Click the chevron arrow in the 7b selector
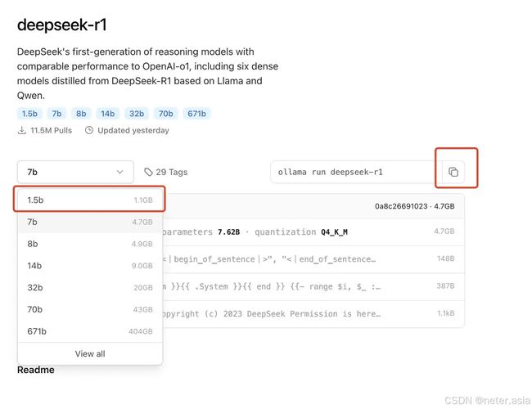The height and width of the screenshot is (409, 532). pyautogui.click(x=119, y=172)
